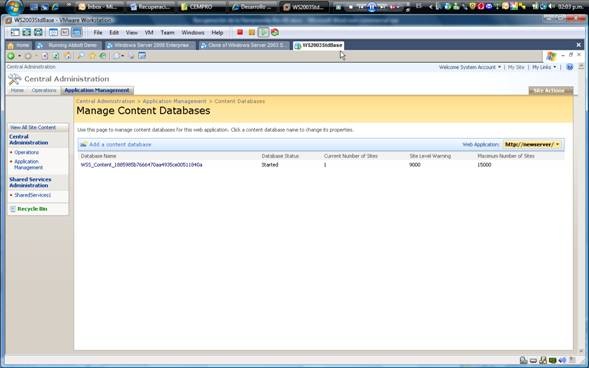Click the CEMPRO taskbar button

(x=201, y=7)
